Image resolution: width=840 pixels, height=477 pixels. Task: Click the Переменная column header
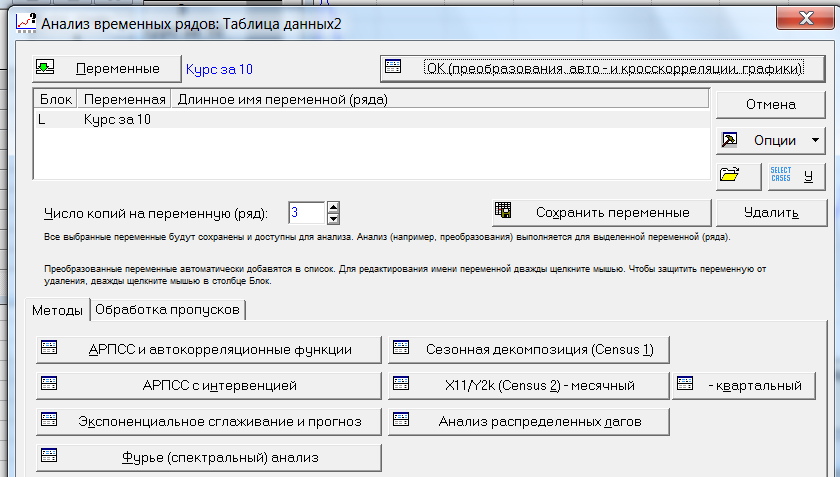click(124, 99)
